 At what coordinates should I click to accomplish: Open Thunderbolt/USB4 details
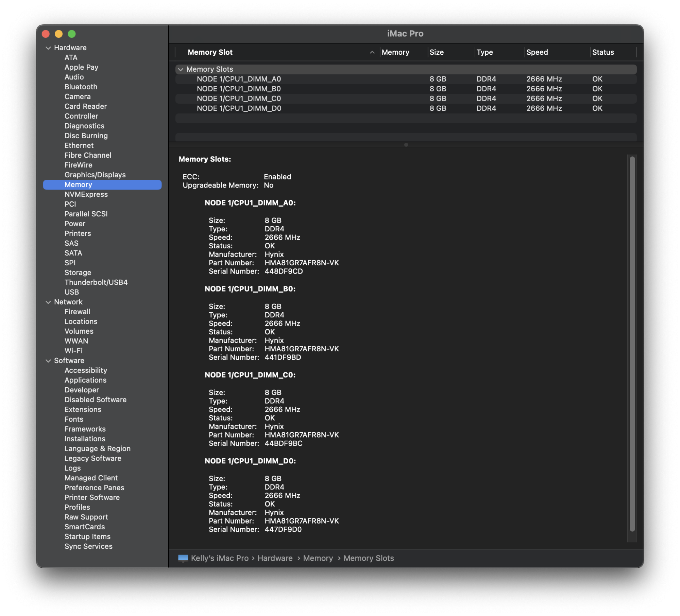96,282
